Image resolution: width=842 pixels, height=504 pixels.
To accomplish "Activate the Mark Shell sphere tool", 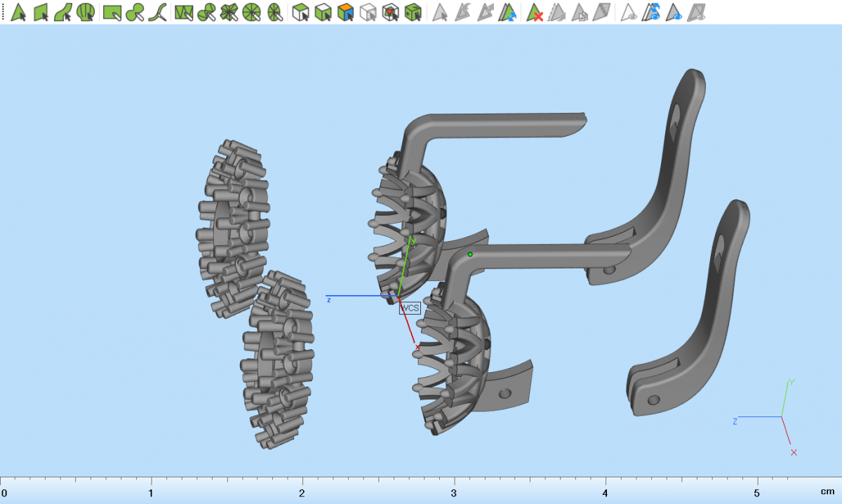I will (x=86, y=12).
